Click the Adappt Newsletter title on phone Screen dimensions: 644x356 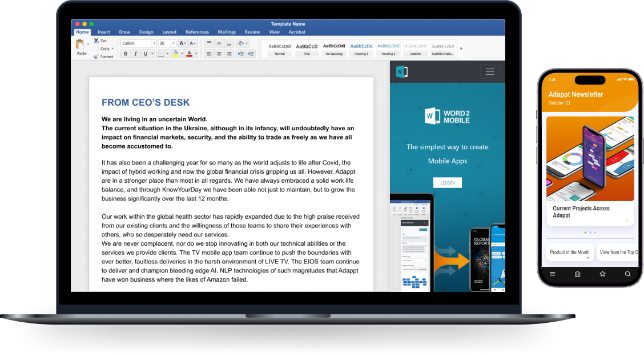575,94
